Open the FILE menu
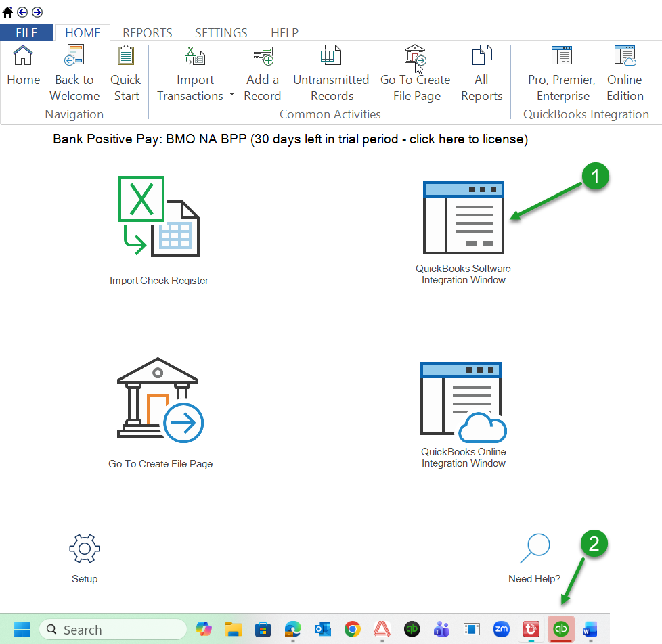Screen dimensions: 662x644 pos(26,32)
